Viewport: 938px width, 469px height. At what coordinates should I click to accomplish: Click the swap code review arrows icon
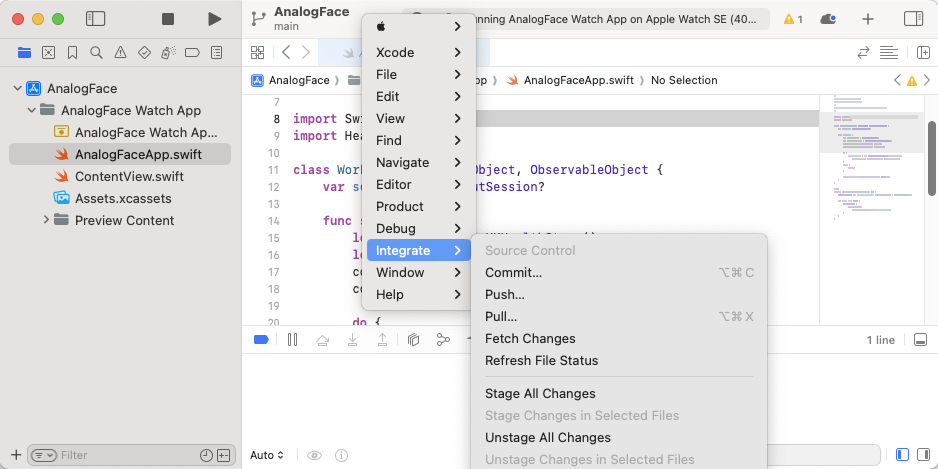[863, 53]
